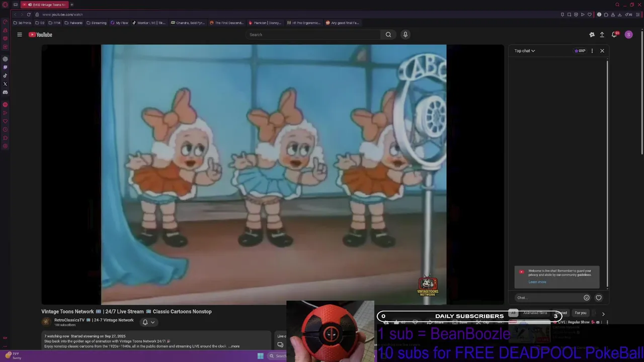Screen dimensions: 644x362
Task: Follow the Learn more link in chat notice
Action: click(537, 282)
